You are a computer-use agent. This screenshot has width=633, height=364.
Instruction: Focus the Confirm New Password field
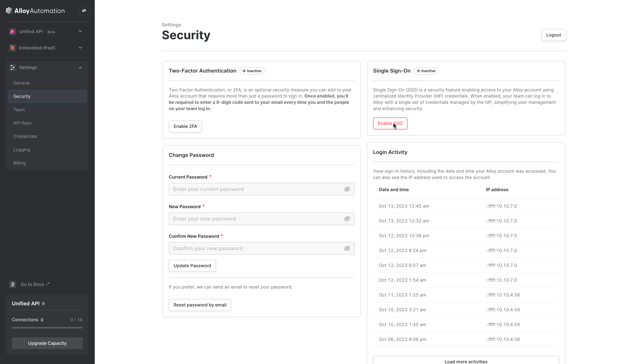point(262,248)
